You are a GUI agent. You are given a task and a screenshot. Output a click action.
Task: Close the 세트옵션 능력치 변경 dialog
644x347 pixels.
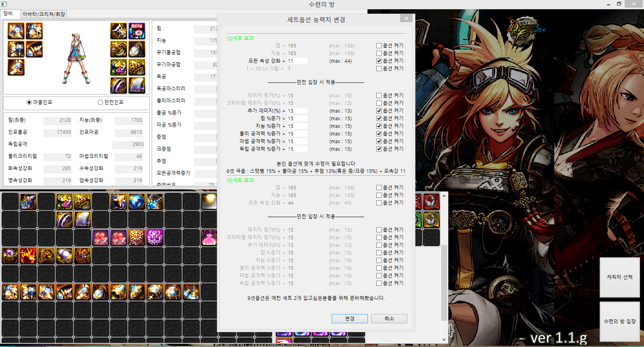click(406, 18)
